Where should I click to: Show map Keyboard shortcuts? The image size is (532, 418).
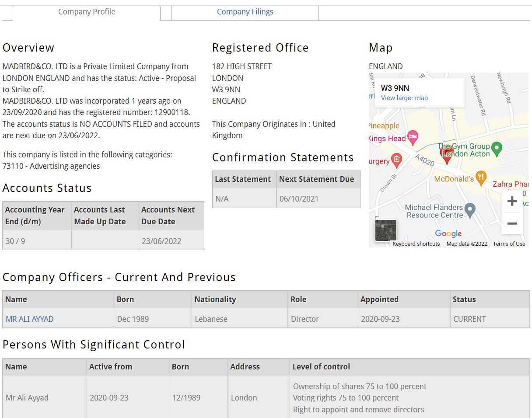click(416, 244)
